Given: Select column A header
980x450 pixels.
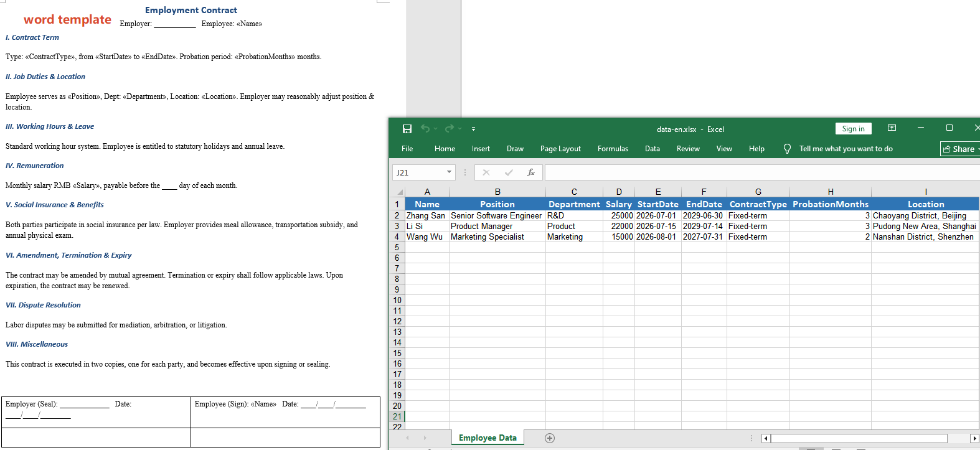Looking at the screenshot, I should click(x=427, y=192).
